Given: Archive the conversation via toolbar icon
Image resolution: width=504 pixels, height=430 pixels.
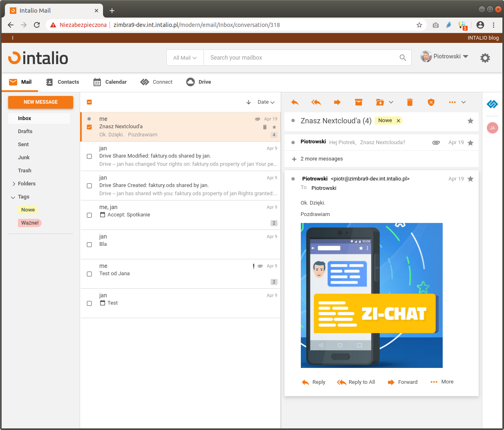Looking at the screenshot, I should 358,102.
